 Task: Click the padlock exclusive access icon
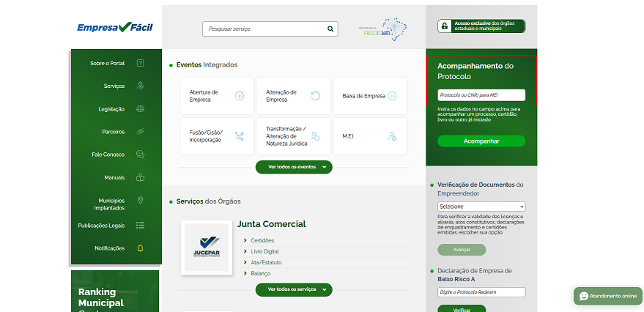click(x=445, y=26)
